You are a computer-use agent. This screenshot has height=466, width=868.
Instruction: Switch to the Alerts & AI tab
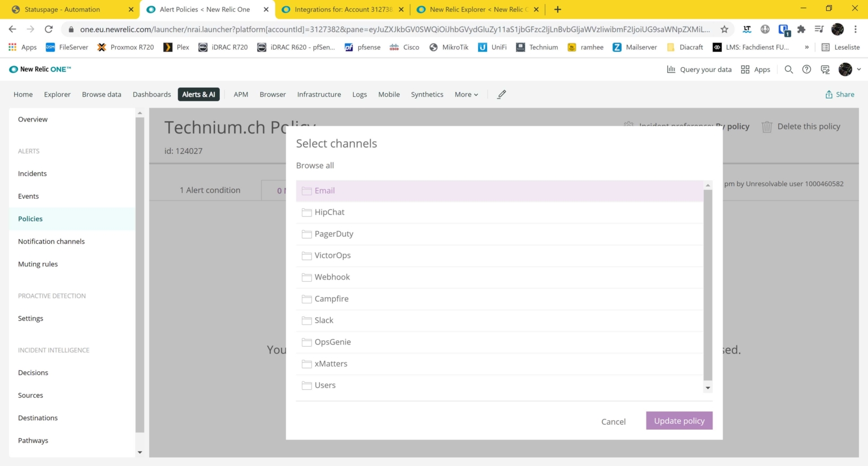(x=198, y=94)
